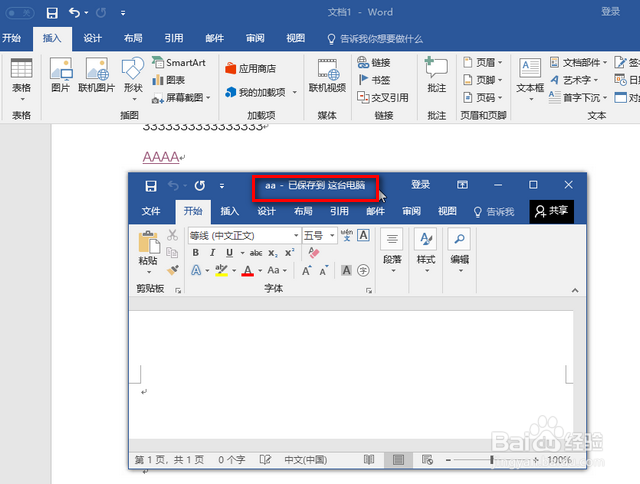
Task: Click the clear formatting eraser icon
Action: pos(313,252)
